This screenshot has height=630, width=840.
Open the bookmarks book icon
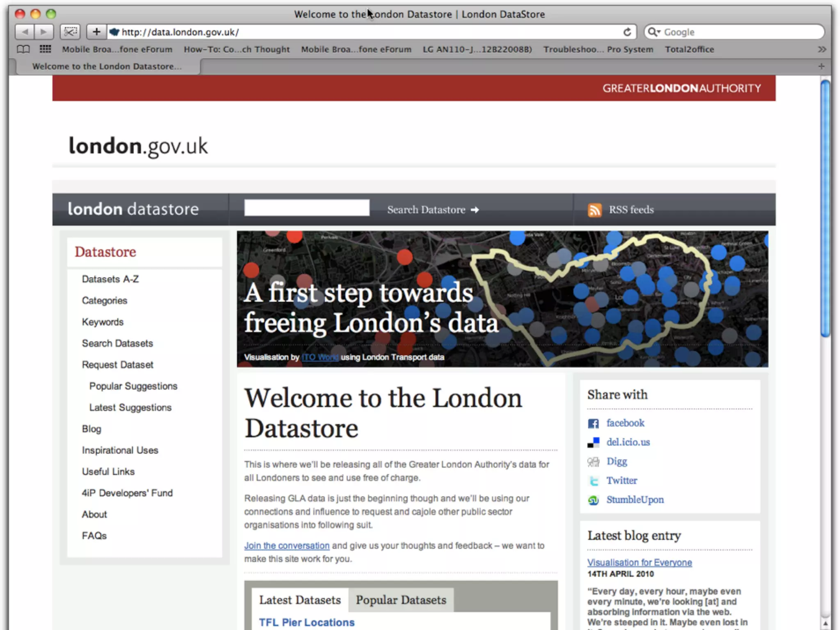tap(23, 49)
